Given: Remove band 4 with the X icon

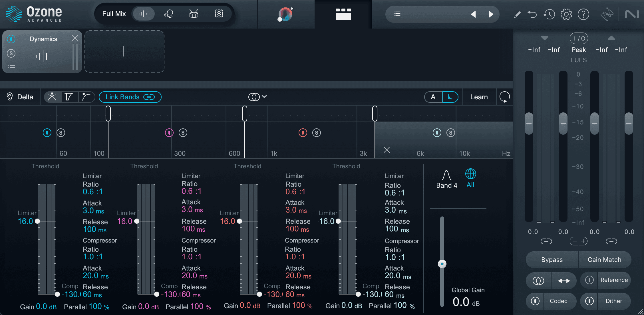Looking at the screenshot, I should [x=387, y=150].
